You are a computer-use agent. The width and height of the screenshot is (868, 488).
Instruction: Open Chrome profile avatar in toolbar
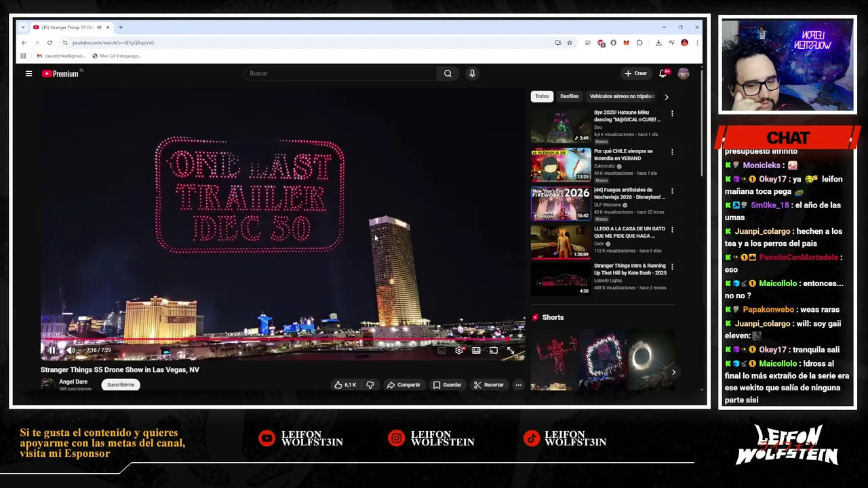tap(684, 43)
